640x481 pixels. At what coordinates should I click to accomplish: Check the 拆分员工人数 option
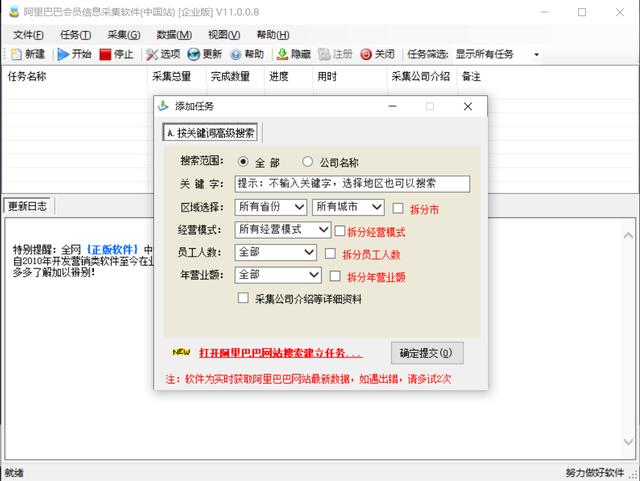(x=330, y=254)
